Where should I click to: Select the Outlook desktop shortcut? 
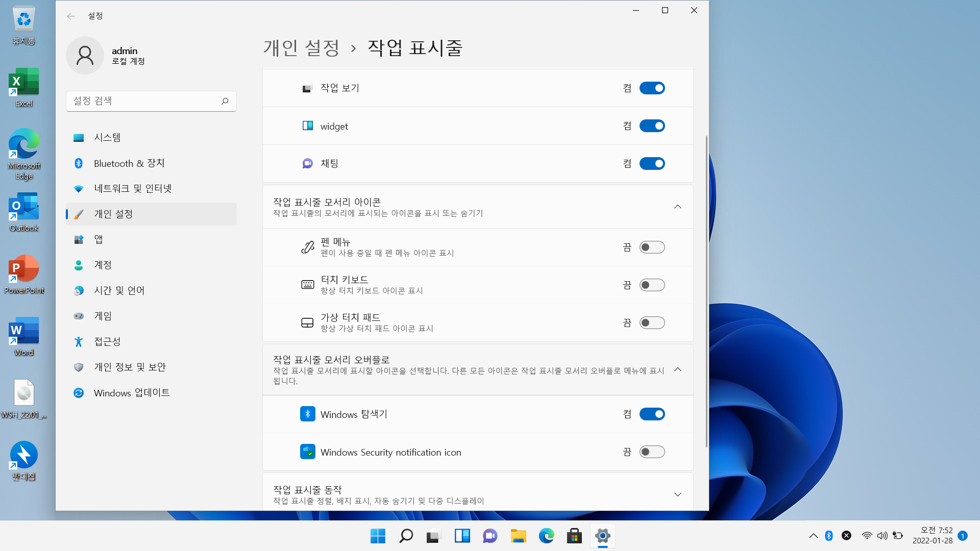point(24,212)
